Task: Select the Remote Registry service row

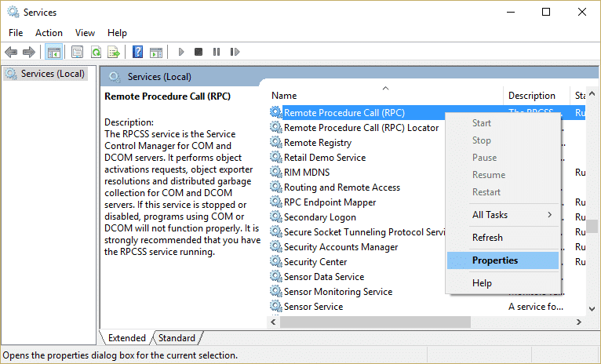Action: pos(317,143)
